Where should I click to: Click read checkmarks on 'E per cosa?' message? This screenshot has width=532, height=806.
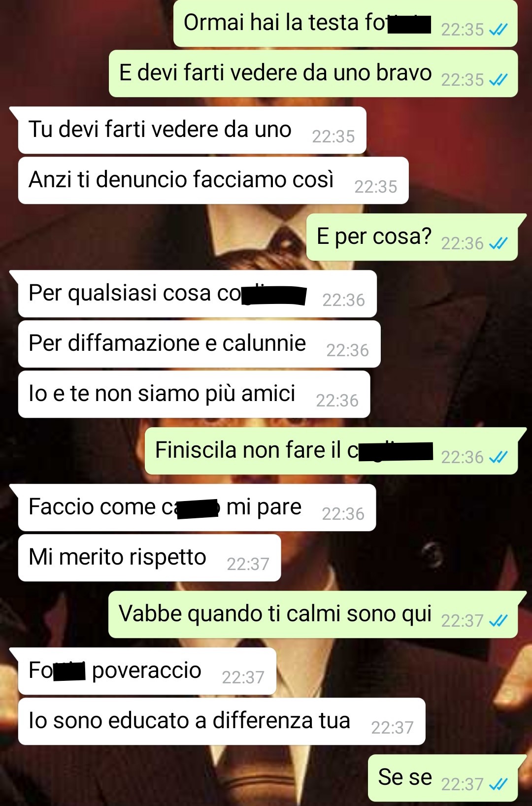[499, 243]
